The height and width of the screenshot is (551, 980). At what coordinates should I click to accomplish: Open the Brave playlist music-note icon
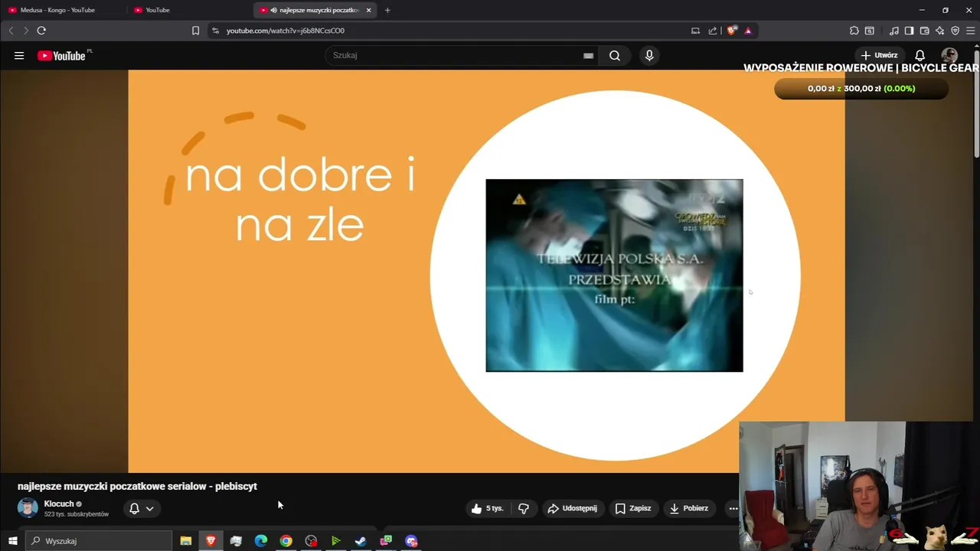894,31
